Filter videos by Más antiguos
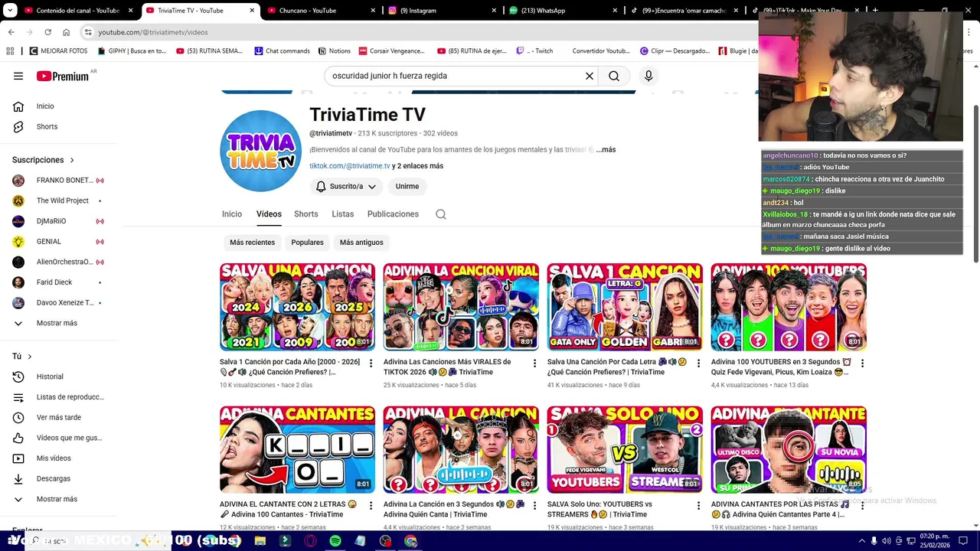The image size is (980, 551). pyautogui.click(x=361, y=243)
